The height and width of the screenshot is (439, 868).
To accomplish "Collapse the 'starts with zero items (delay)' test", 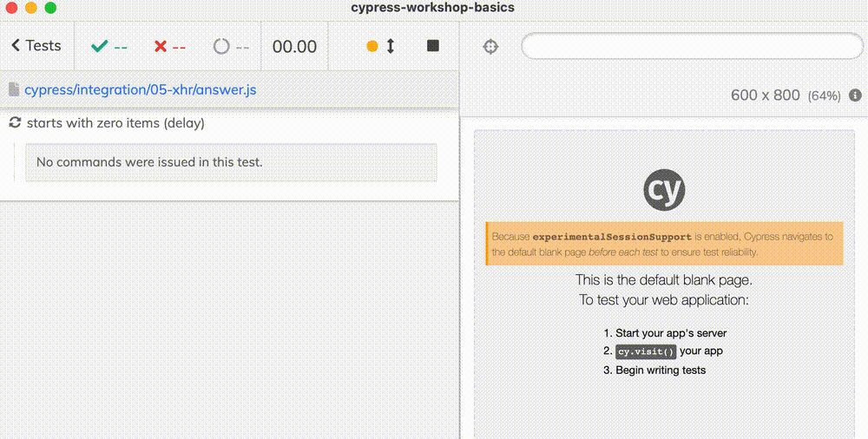I will pyautogui.click(x=115, y=123).
